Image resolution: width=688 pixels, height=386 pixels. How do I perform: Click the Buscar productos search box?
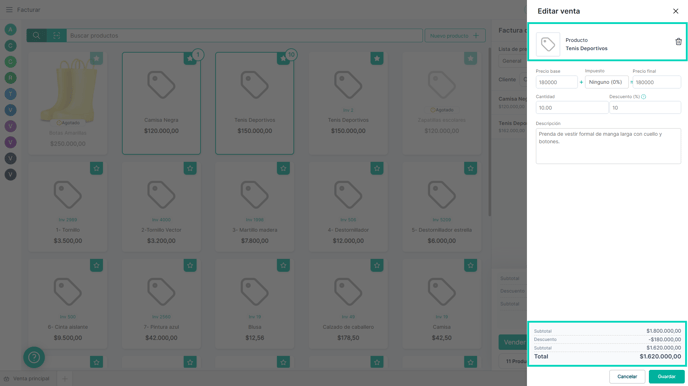click(x=244, y=36)
